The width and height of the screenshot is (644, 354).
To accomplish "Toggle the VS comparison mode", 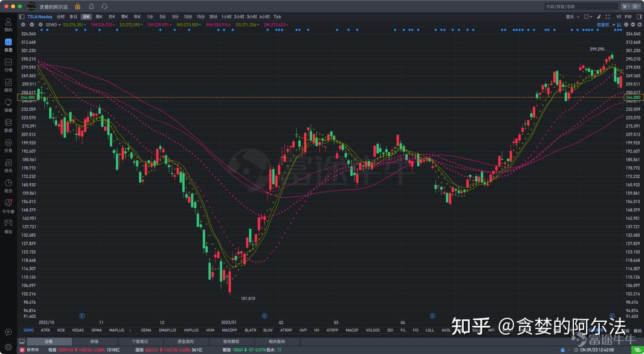I will (x=620, y=17).
